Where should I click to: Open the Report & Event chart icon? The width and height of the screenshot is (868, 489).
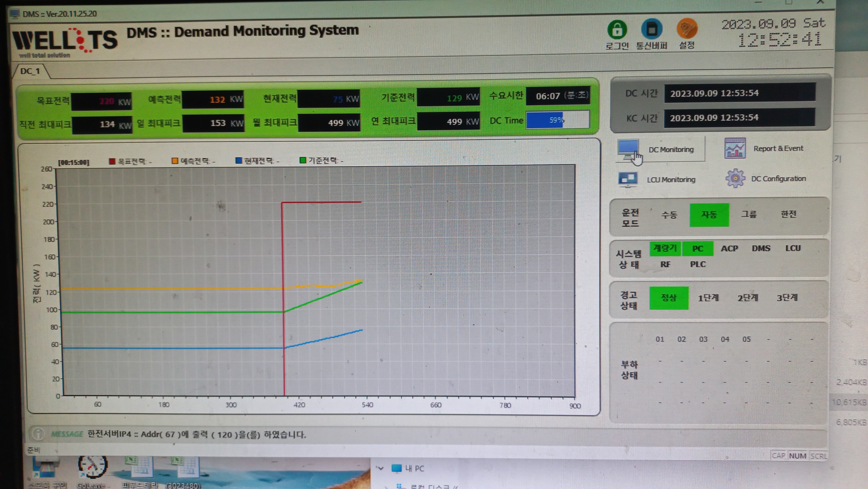(735, 148)
